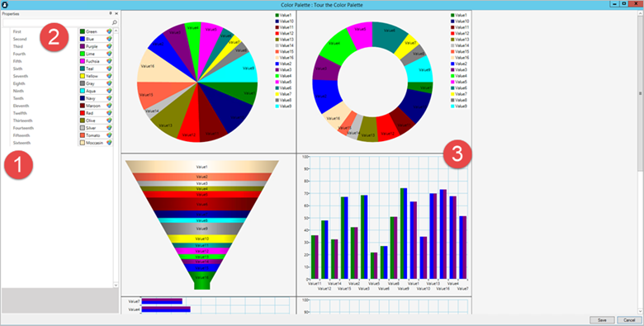Save the color palette
This screenshot has height=326, width=644.
(x=602, y=320)
